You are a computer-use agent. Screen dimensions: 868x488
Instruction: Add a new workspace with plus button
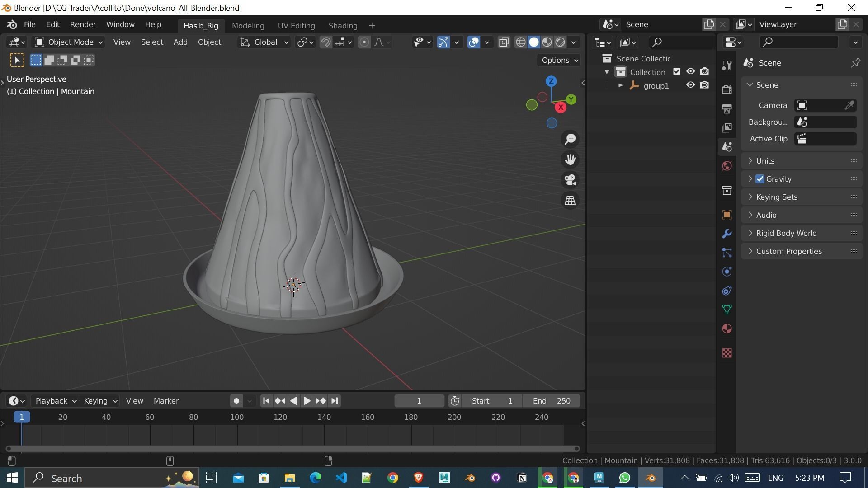tap(372, 26)
